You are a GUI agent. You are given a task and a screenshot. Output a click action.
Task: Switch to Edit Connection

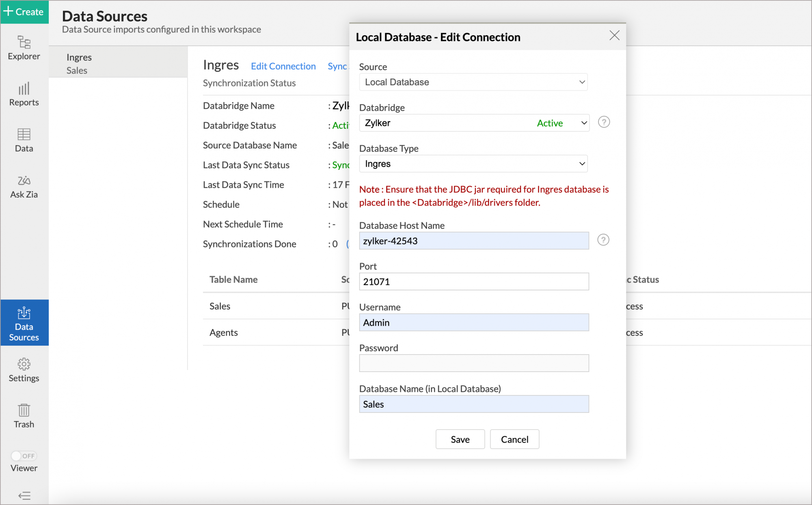283,66
